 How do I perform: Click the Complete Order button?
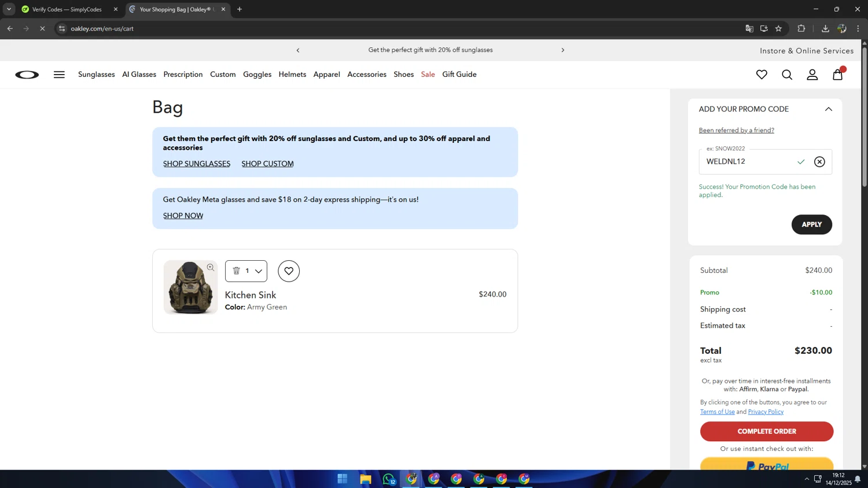(766, 431)
